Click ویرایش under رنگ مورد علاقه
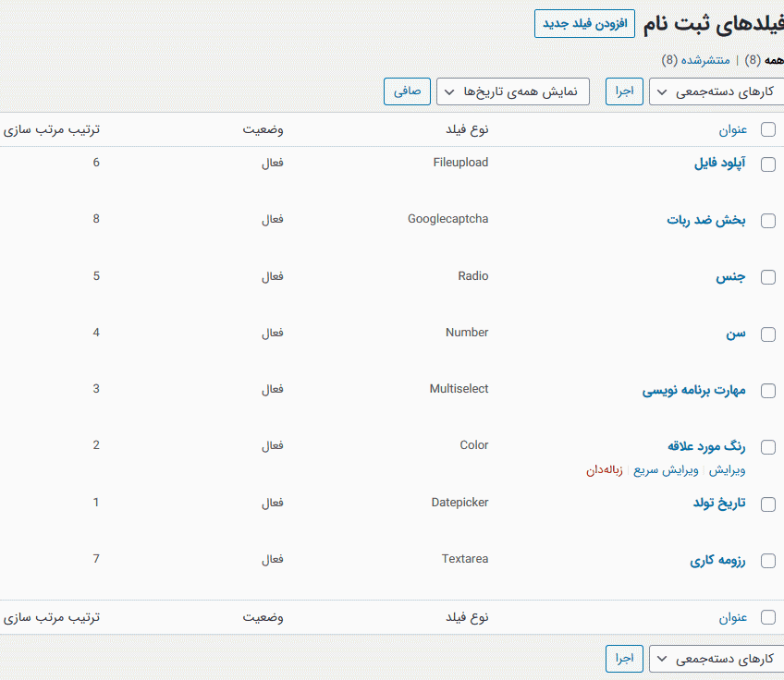This screenshot has height=680, width=784. tap(727, 470)
